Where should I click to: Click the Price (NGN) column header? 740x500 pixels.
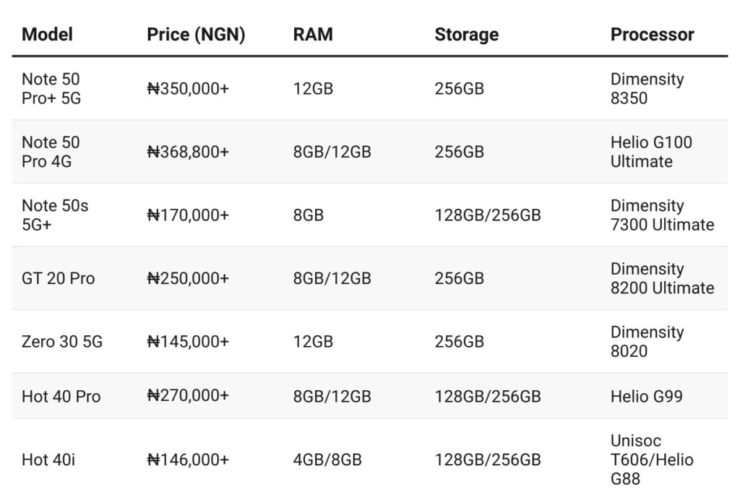pyautogui.click(x=196, y=34)
